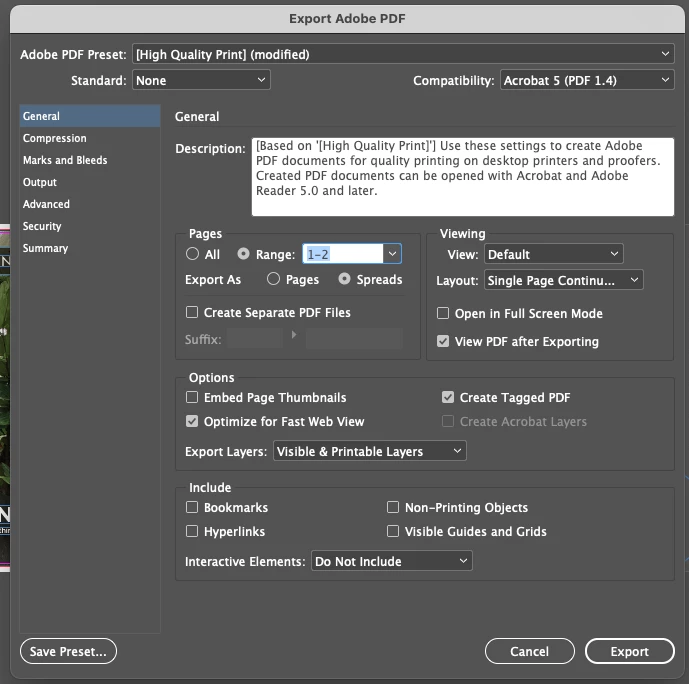The image size is (689, 684).
Task: Click inside the Description text box
Action: click(x=463, y=177)
